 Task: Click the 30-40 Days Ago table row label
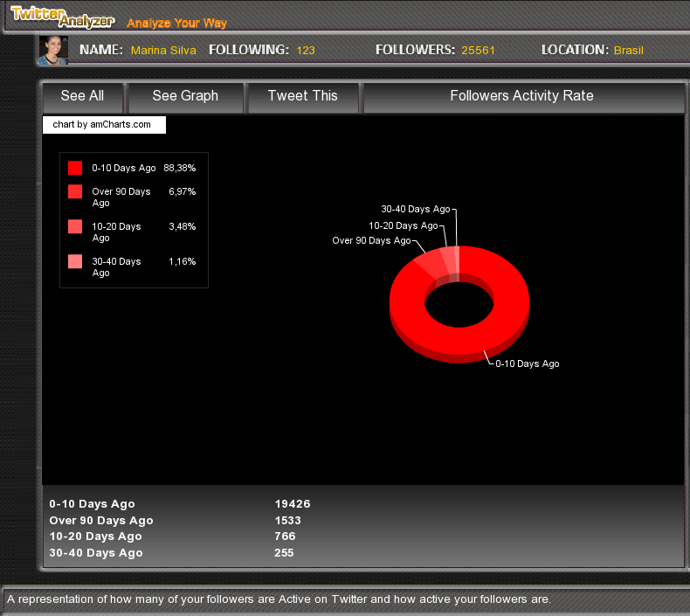pos(96,553)
